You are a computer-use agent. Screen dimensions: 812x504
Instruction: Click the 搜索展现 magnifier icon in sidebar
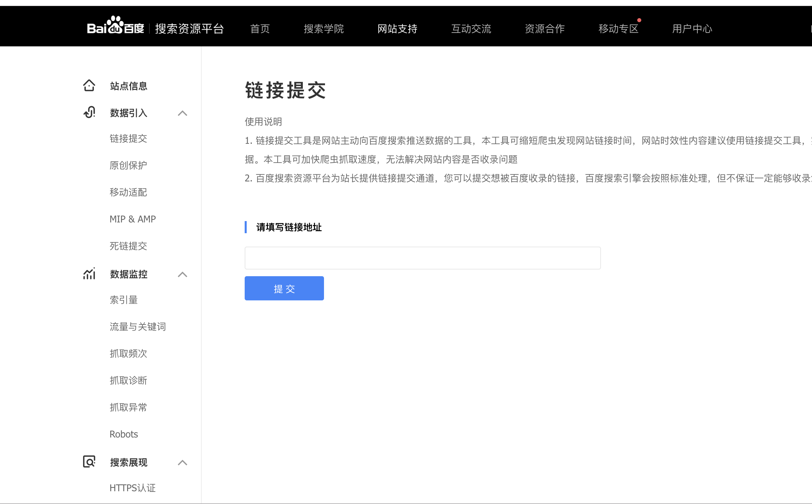click(x=89, y=462)
